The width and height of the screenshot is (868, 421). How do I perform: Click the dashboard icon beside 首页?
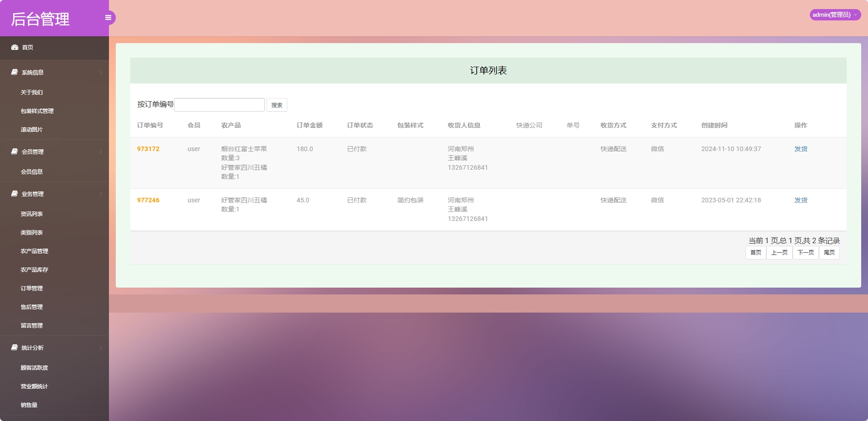coord(15,47)
